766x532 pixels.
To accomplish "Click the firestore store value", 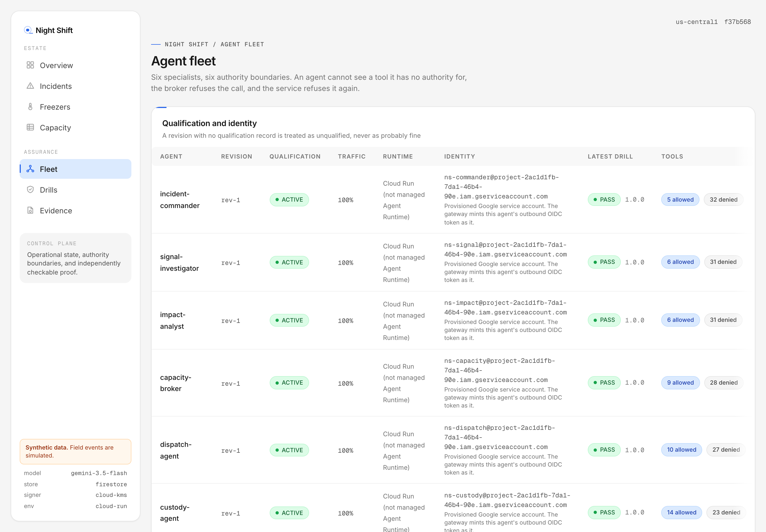I will click(111, 484).
